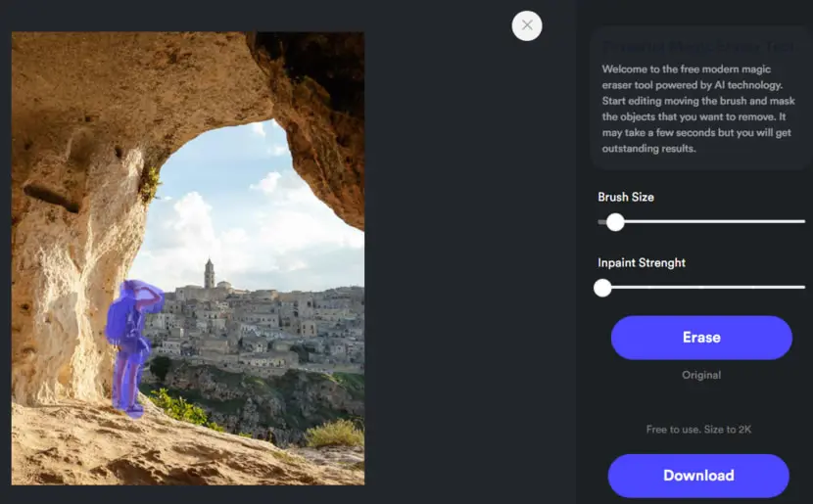
Task: Set Inpaint Strenght to maximum on track
Action: [x=803, y=287]
